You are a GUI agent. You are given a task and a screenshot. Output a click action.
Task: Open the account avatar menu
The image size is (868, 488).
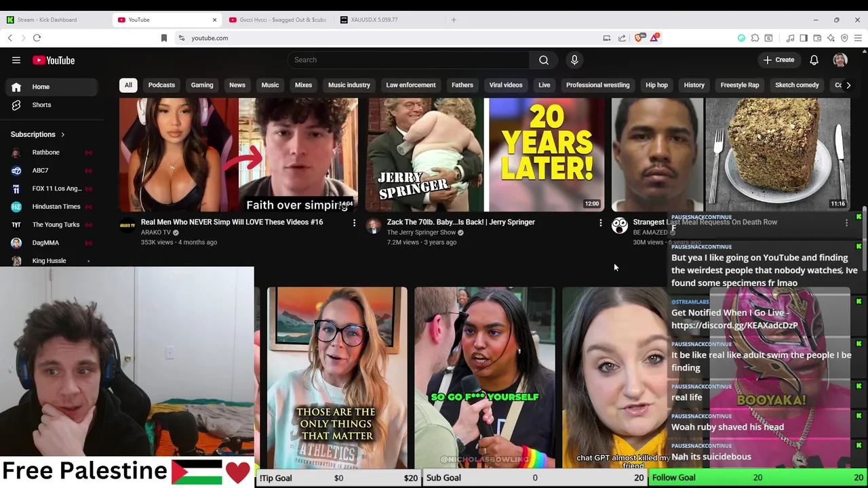point(840,60)
